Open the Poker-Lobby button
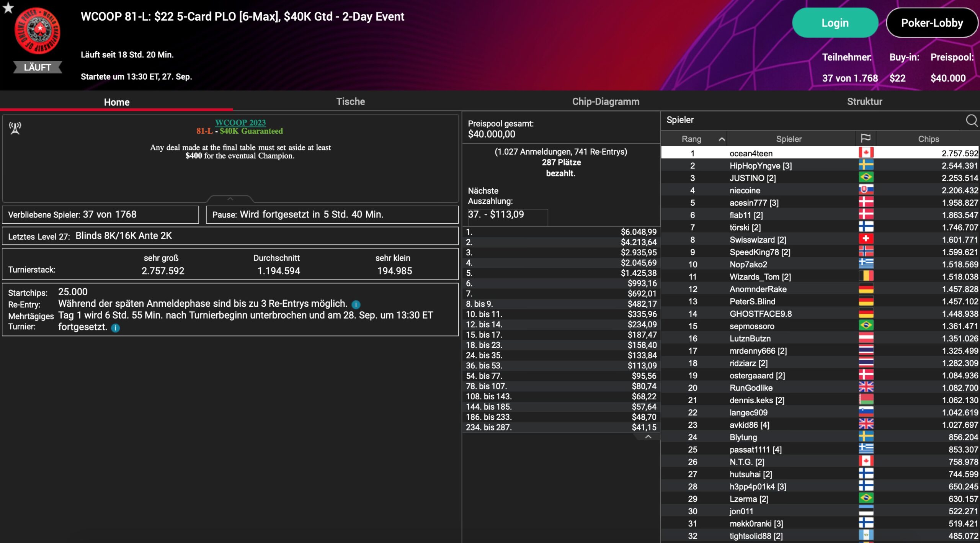Viewport: 980px width, 543px height. 932,23
